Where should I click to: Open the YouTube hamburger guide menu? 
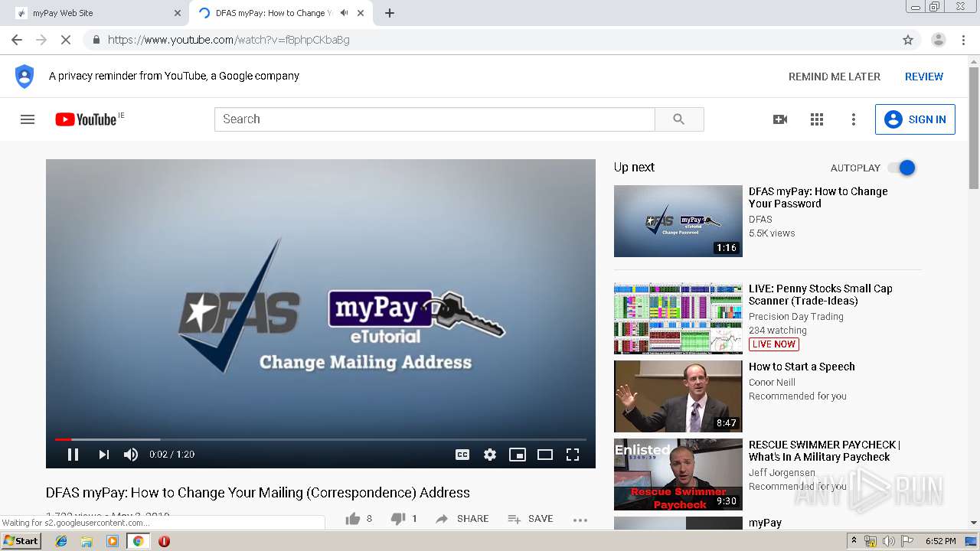(x=28, y=119)
